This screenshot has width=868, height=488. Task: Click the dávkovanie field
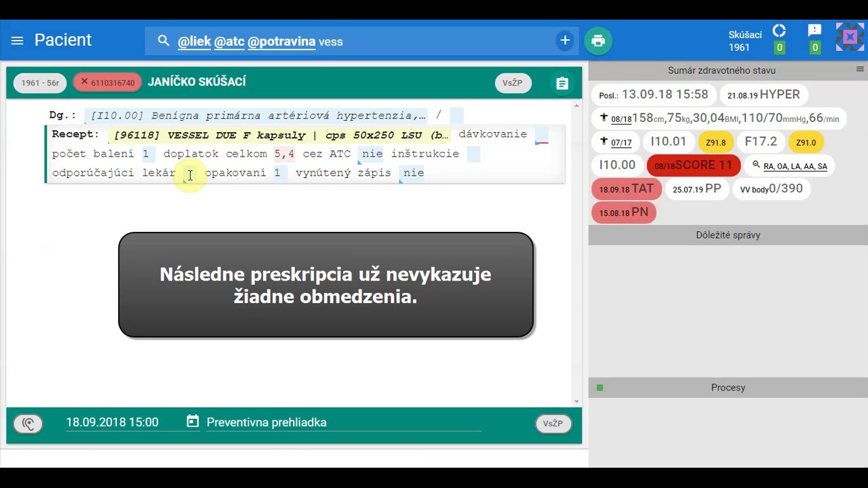(x=541, y=135)
